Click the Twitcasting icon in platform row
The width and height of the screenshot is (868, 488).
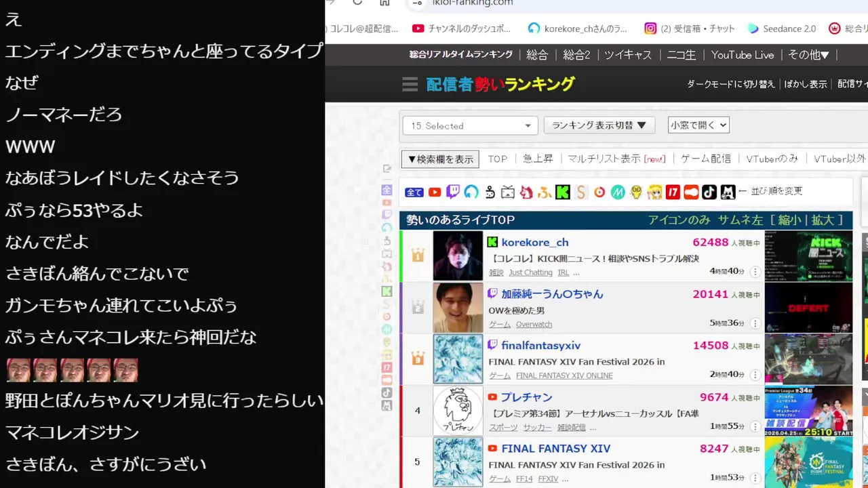[490, 192]
